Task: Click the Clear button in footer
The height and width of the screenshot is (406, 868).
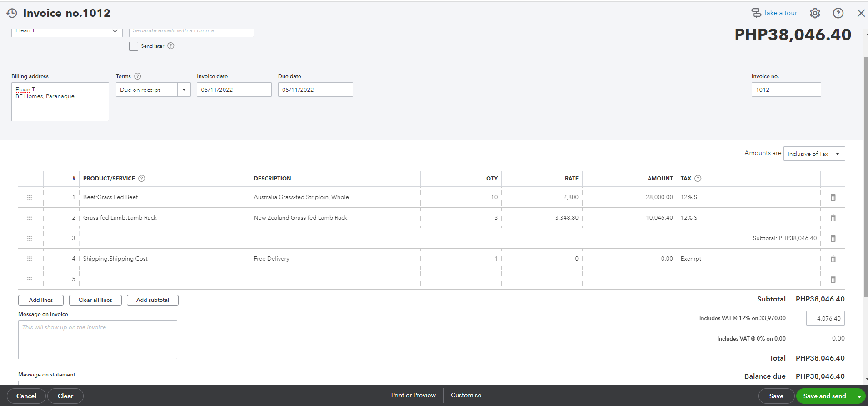Action: pos(65,396)
